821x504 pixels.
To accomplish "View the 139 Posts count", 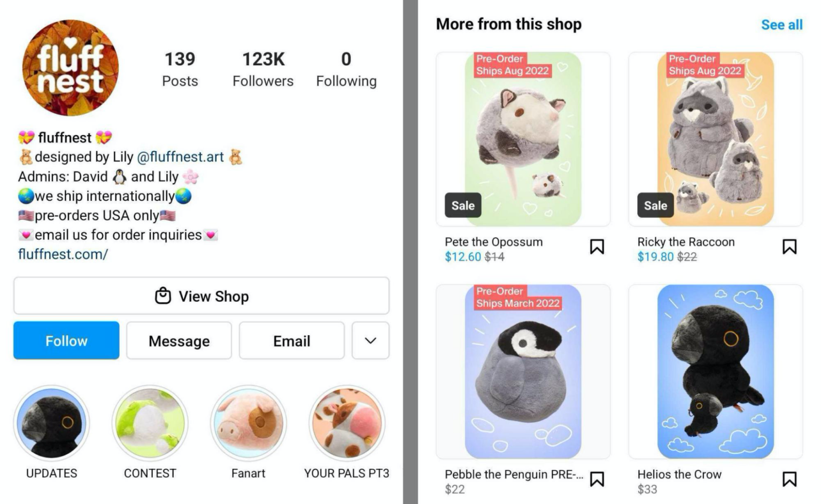I will [180, 68].
